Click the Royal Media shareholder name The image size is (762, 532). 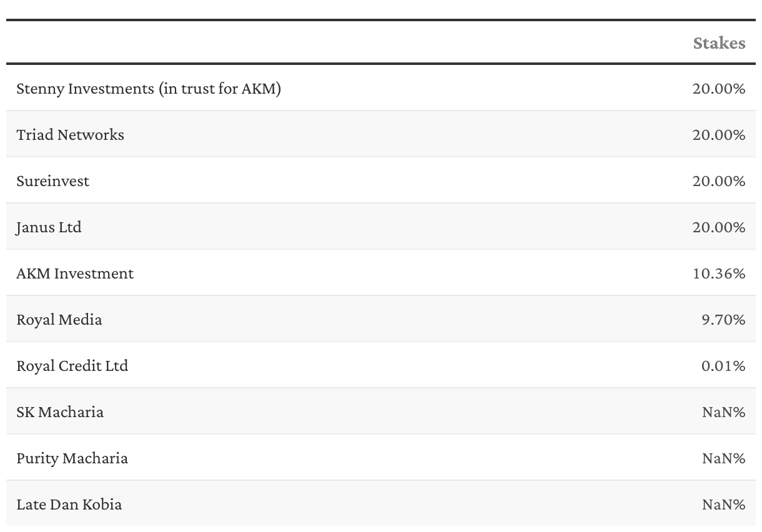[x=59, y=320]
